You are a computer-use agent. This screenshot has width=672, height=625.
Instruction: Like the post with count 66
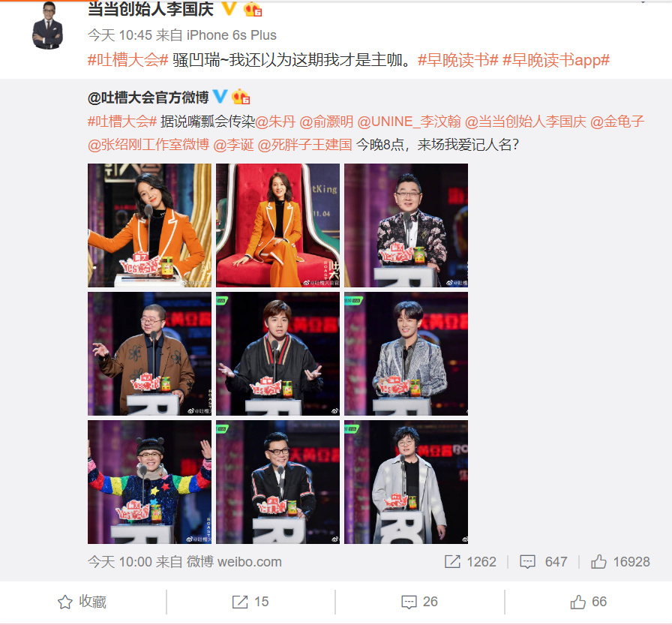(577, 602)
